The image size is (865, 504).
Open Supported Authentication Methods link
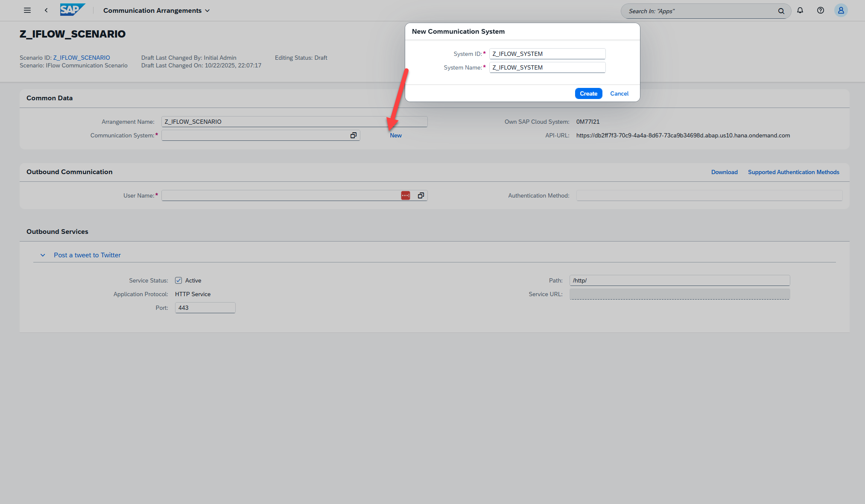pyautogui.click(x=793, y=172)
